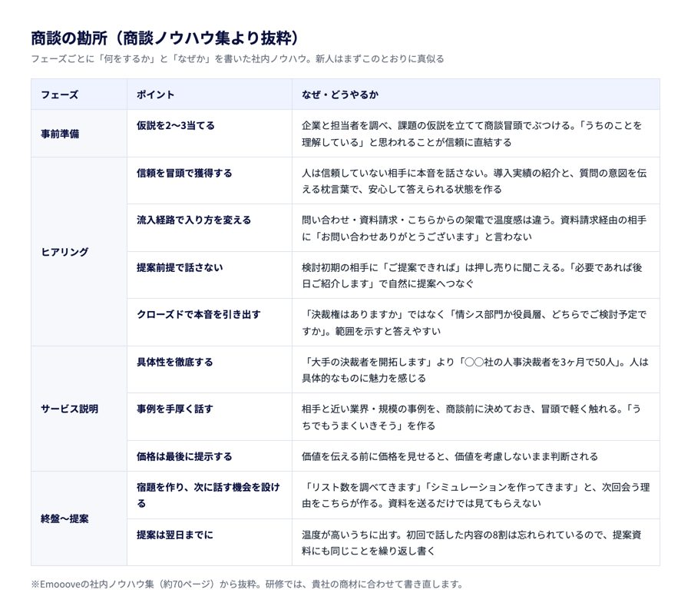The width and height of the screenshot is (691, 616).
Task: Click the explanation starting 検討初期の相手に
Action: click(x=472, y=275)
